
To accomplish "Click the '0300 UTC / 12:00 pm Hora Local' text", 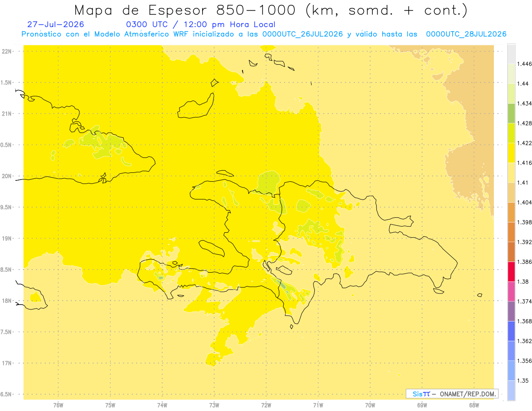I will pos(201,24).
